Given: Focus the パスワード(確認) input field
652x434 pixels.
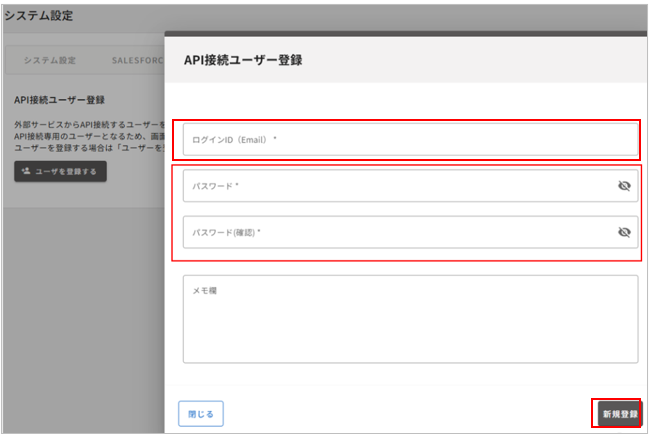Looking at the screenshot, I should coord(400,232).
